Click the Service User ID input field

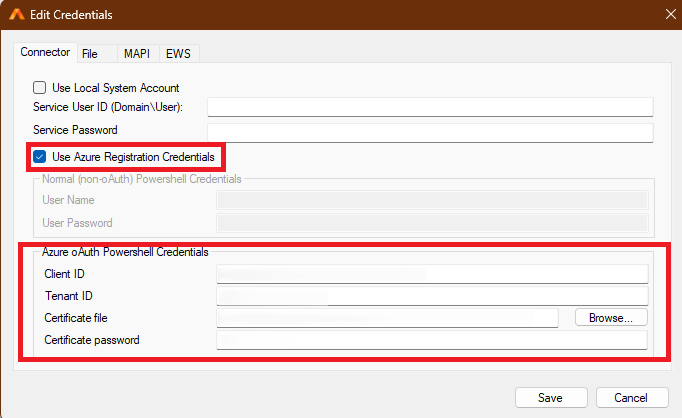pos(430,107)
